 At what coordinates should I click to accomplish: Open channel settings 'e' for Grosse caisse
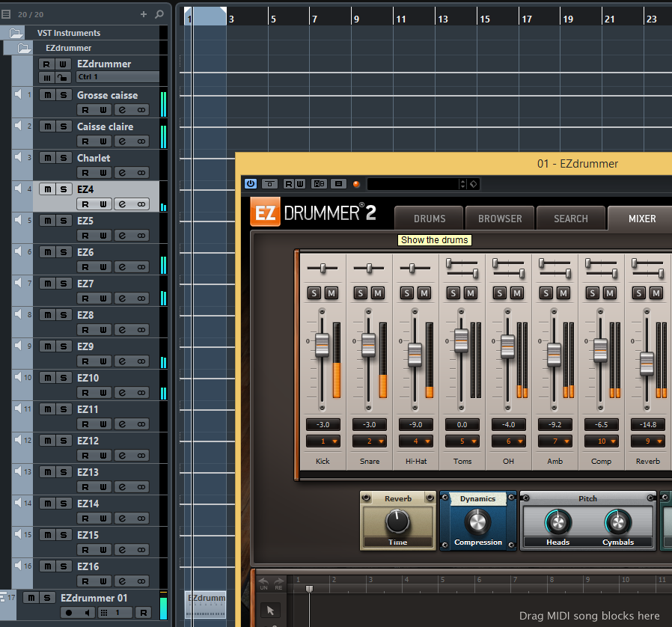coord(123,110)
